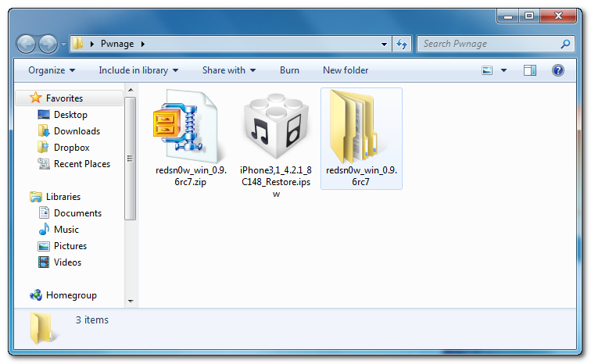Maximize the Pwnage window
This screenshot has width=591, height=364.
click(529, 16)
